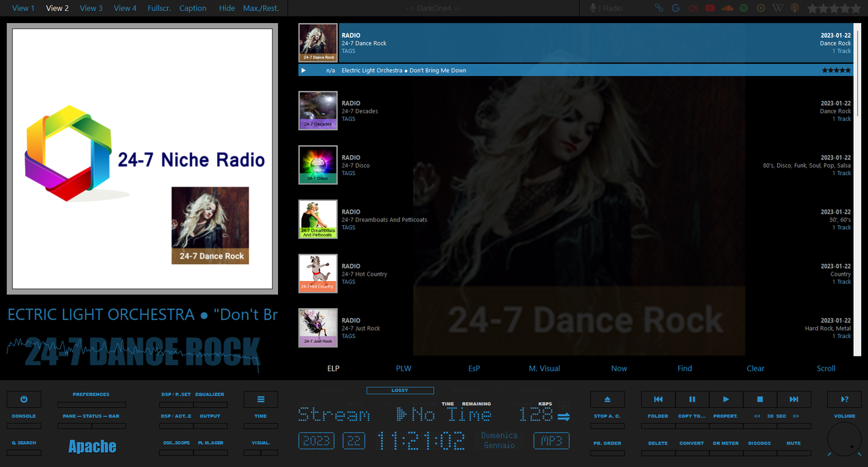Select the 24-7 Disco thumbnail

tap(318, 165)
